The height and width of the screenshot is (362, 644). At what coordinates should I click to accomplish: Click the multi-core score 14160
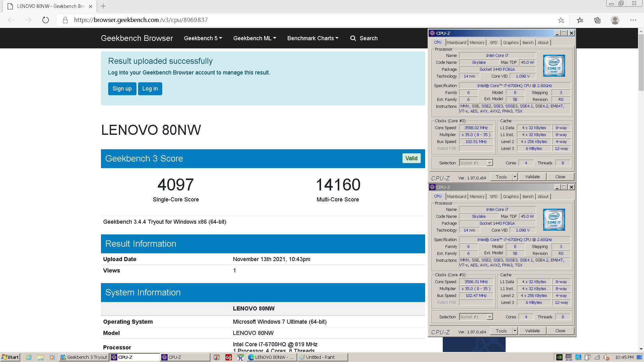pos(338,185)
